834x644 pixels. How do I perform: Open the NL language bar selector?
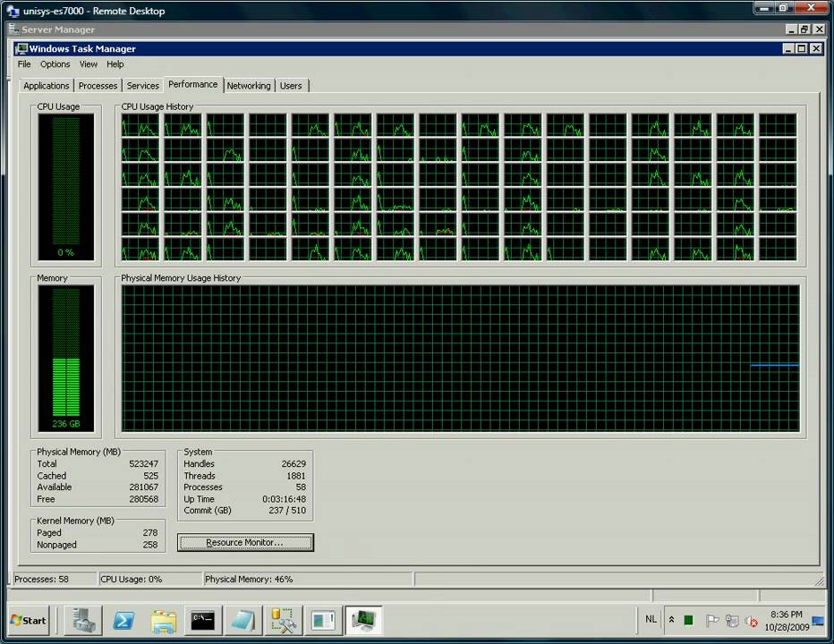[651, 619]
